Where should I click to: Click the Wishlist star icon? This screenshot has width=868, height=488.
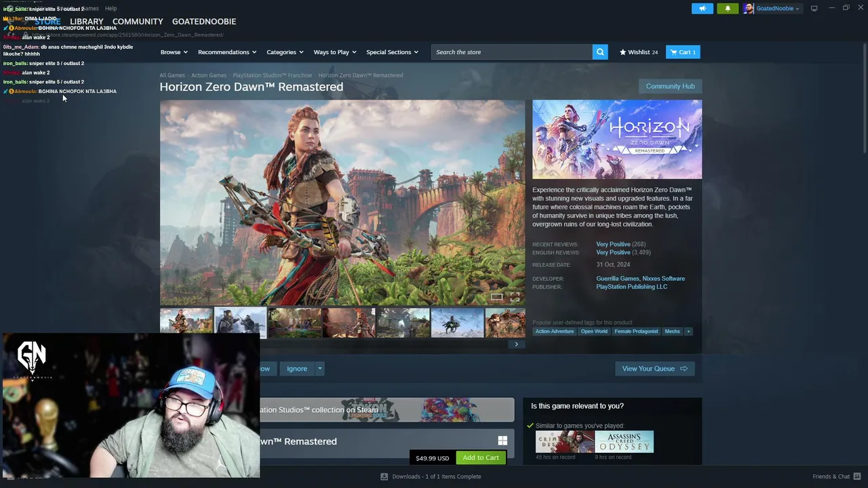tap(623, 52)
